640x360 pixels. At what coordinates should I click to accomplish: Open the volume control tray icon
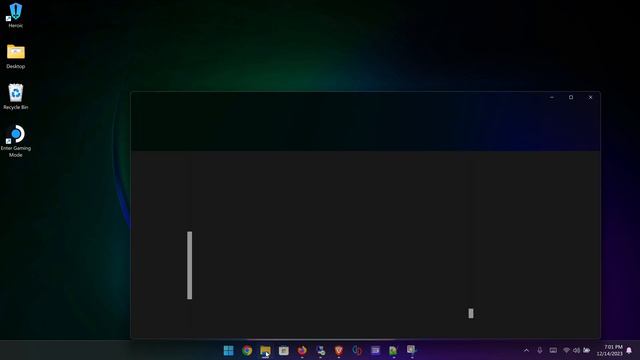click(x=576, y=350)
